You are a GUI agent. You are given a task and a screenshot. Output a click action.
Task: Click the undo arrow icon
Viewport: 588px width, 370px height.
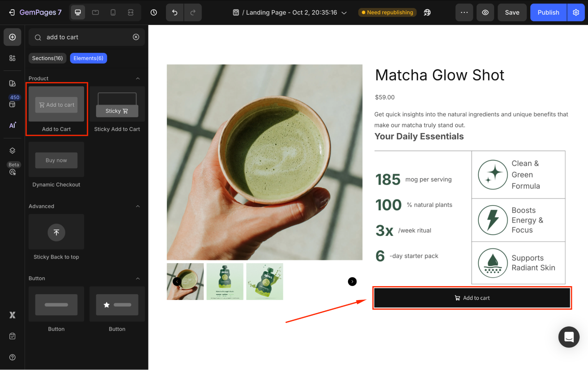point(175,12)
